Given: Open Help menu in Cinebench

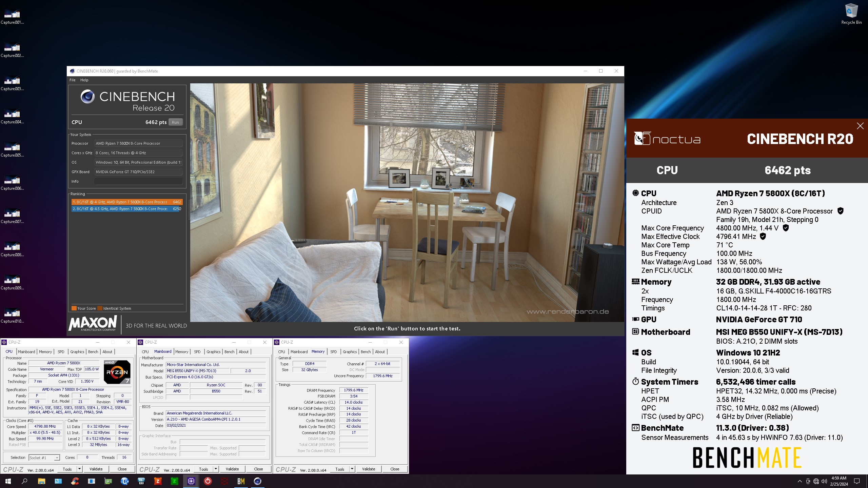Looking at the screenshot, I should (x=84, y=80).
